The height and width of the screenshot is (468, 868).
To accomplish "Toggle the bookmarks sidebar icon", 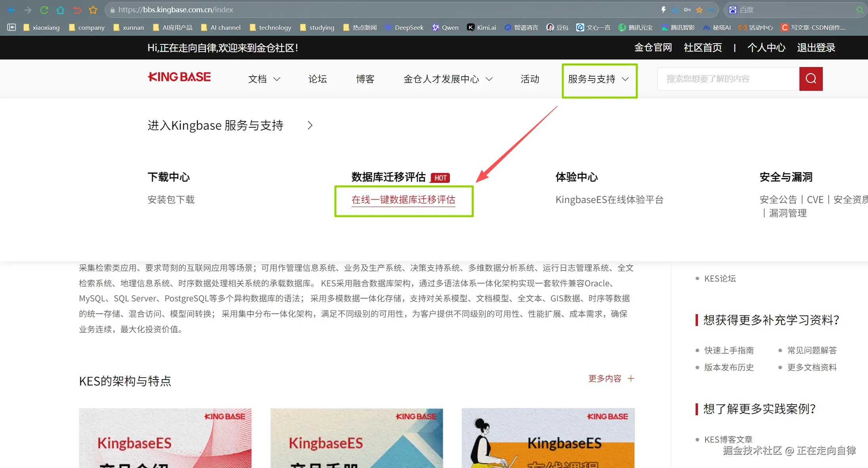I will point(11,27).
